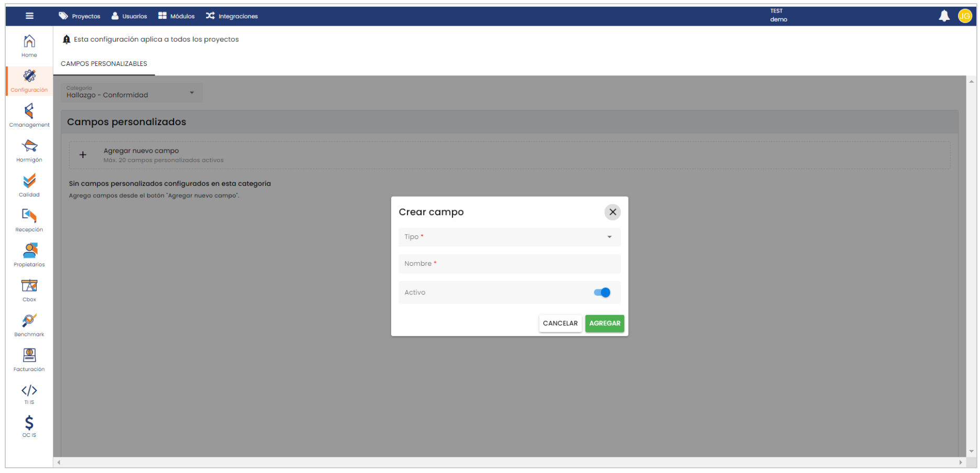This screenshot has width=980, height=473.
Task: Click the Nombre input field
Action: coord(509,264)
